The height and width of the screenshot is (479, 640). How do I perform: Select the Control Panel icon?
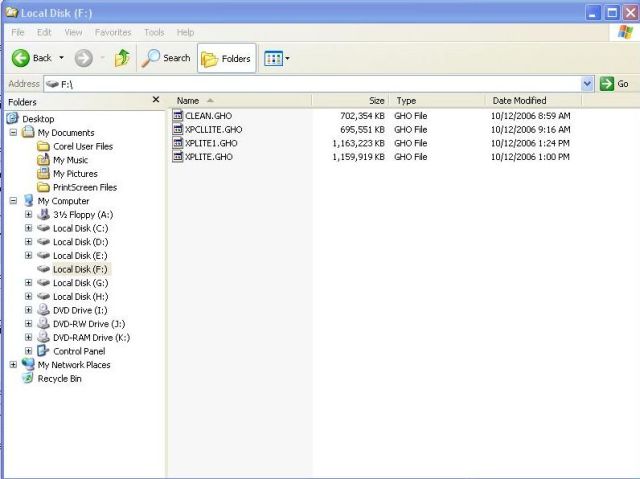(43, 351)
